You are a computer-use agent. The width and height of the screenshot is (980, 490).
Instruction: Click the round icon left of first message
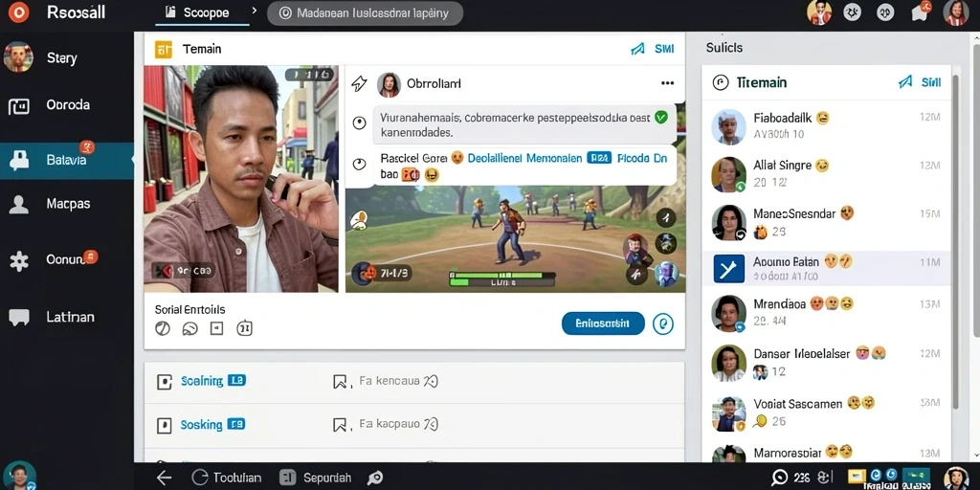pyautogui.click(x=360, y=123)
